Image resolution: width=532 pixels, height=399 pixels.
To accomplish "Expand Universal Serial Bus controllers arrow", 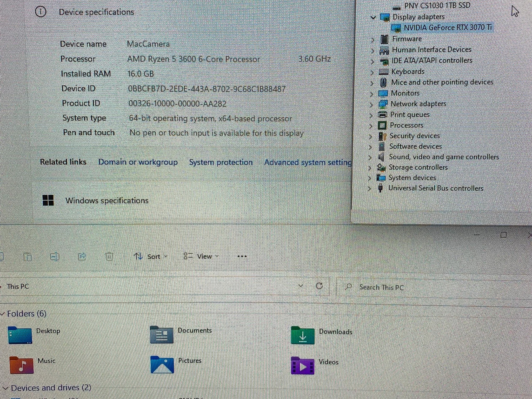I will click(x=369, y=189).
